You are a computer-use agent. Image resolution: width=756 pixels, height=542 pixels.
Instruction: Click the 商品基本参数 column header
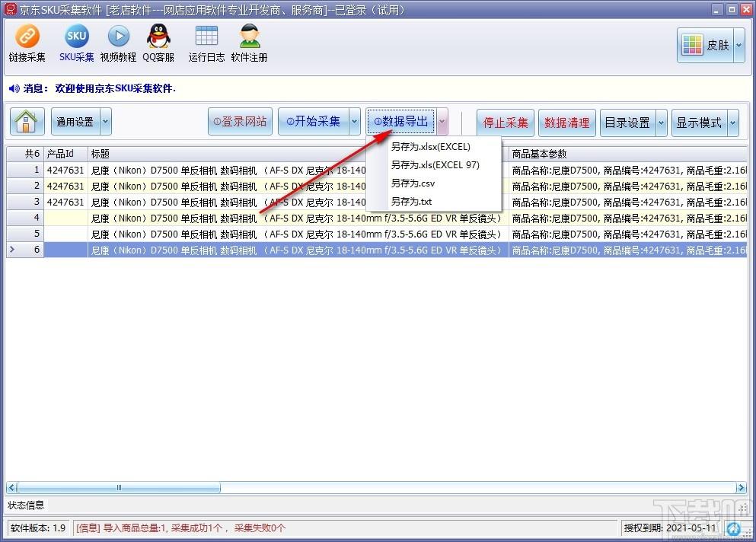click(628, 154)
